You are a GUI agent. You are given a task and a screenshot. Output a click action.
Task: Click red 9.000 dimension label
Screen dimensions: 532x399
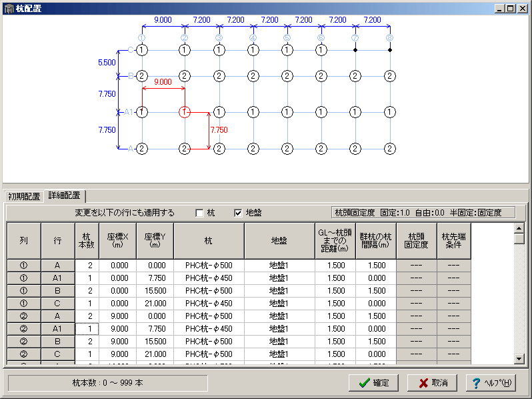coord(163,82)
